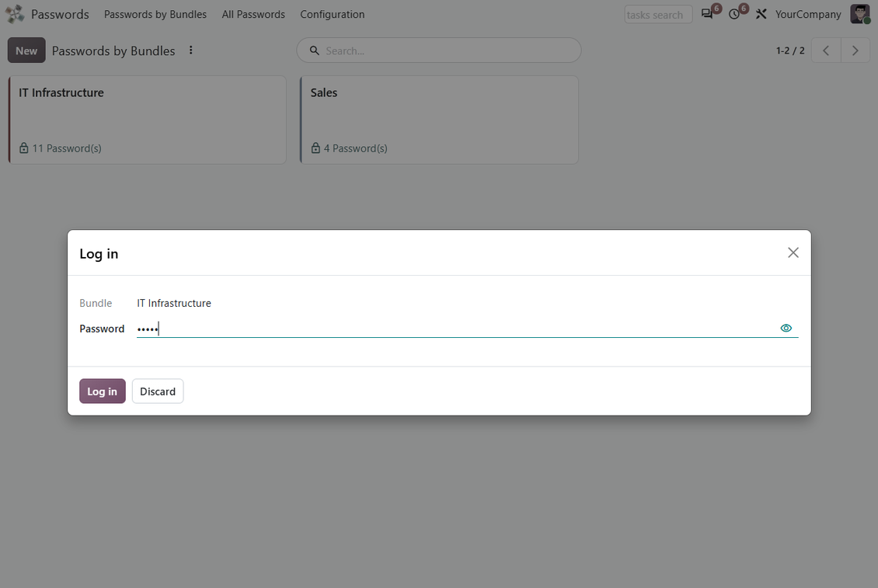Open the Sales bundle card
This screenshot has height=588, width=878.
click(x=439, y=120)
